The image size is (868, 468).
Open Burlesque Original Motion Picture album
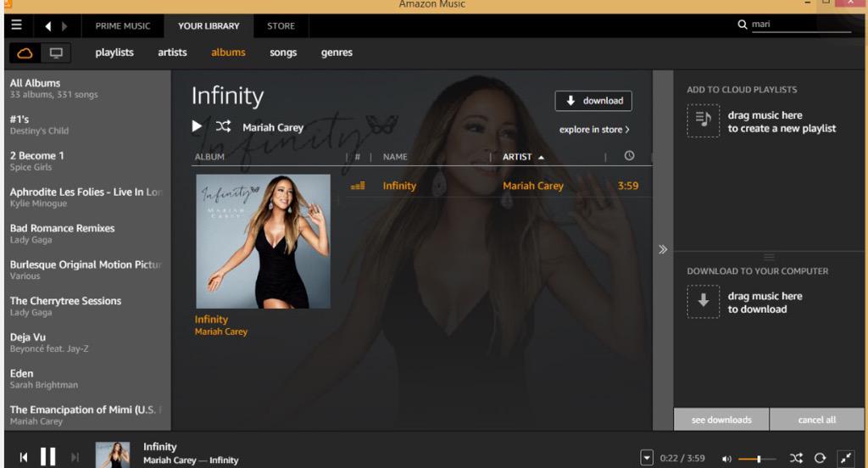coord(87,270)
